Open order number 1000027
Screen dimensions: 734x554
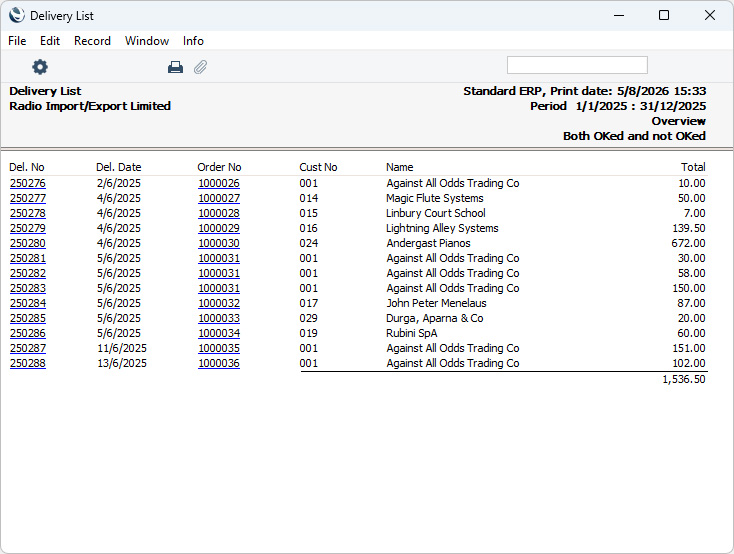[x=219, y=198]
